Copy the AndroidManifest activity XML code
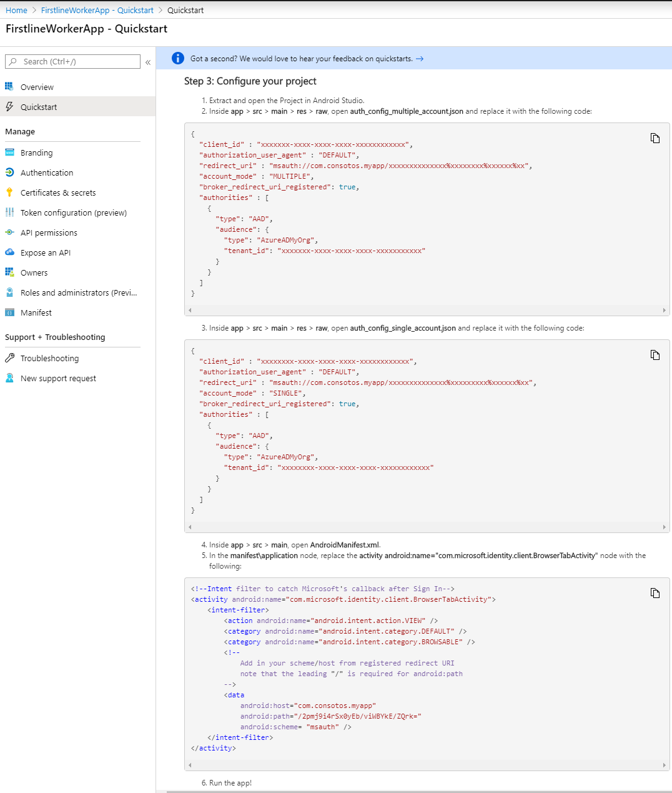Image resolution: width=672 pixels, height=793 pixels. (x=655, y=593)
